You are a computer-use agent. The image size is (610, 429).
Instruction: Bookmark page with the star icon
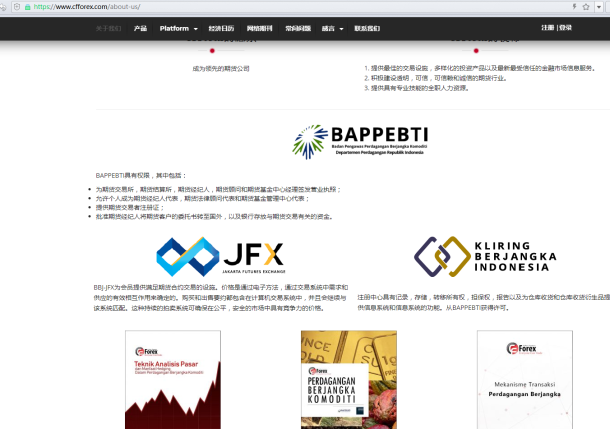pyautogui.click(x=586, y=7)
